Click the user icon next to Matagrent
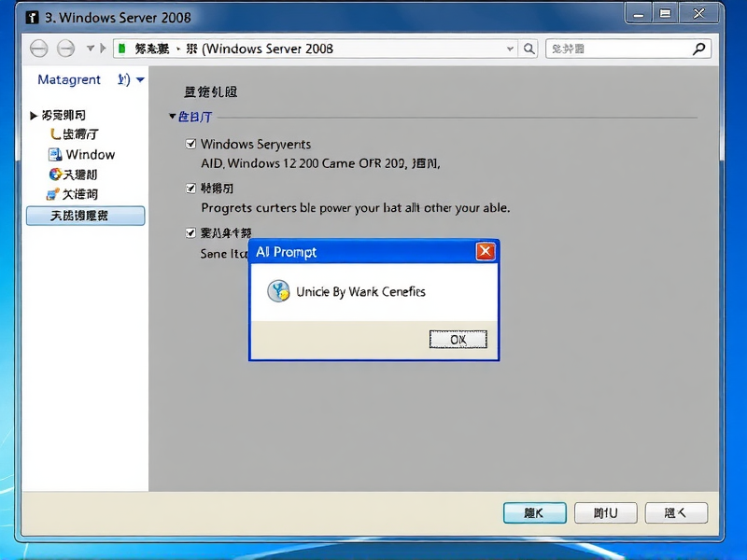The width and height of the screenshot is (747, 560). (122, 80)
